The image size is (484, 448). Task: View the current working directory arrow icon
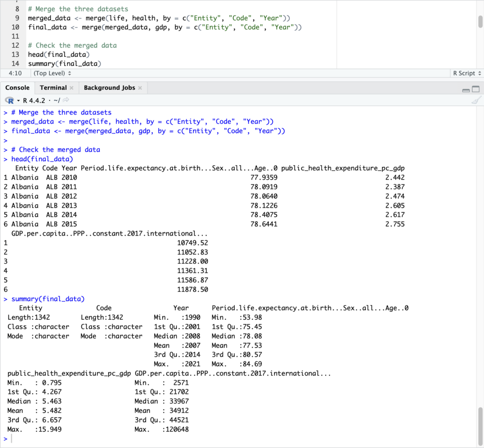click(x=66, y=100)
